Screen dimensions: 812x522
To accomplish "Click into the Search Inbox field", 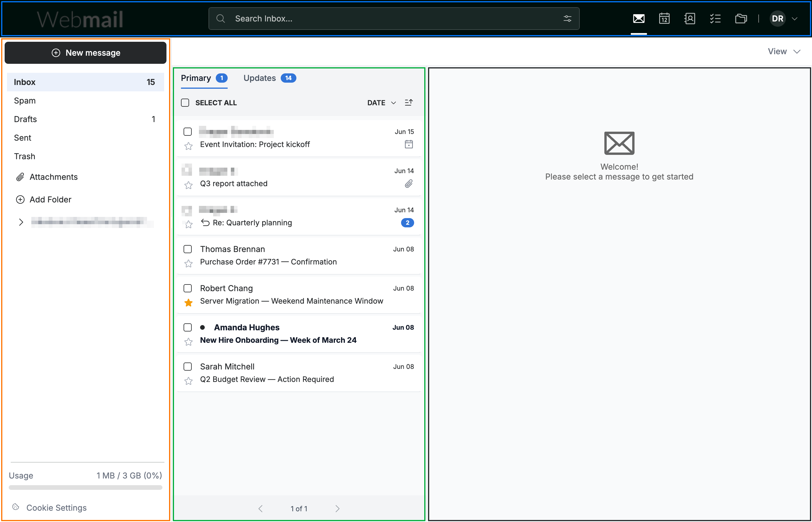I will coord(394,19).
